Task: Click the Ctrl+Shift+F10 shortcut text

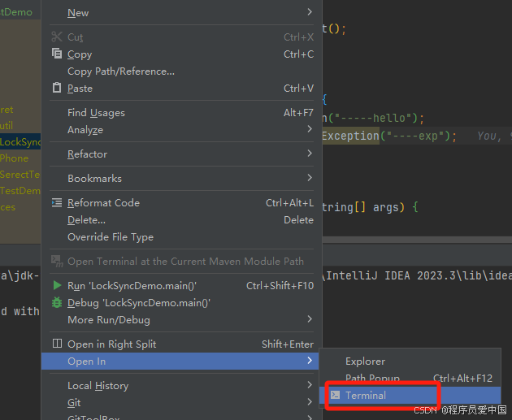Action: tap(280, 286)
